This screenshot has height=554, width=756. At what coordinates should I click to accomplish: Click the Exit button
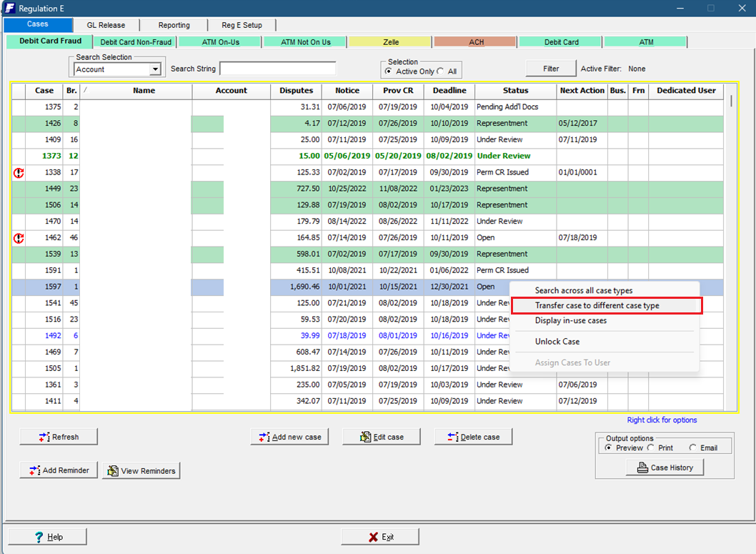[x=380, y=537]
